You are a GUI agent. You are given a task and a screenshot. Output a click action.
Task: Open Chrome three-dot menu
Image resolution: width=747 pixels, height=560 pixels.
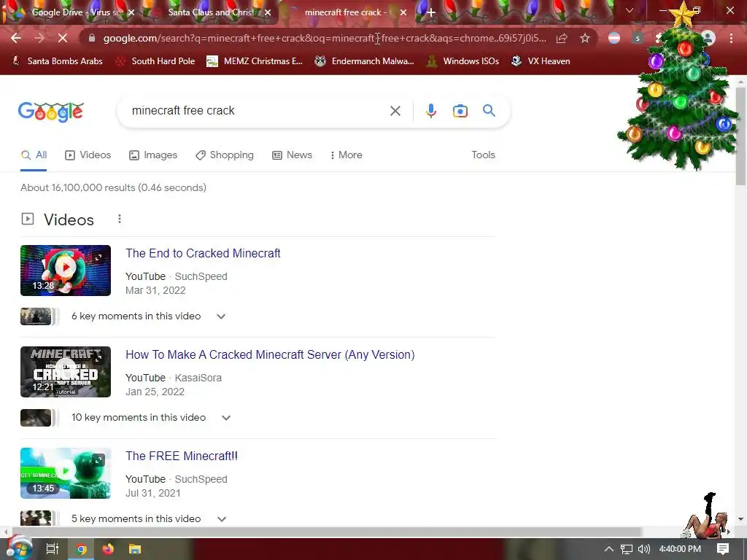[731, 38]
